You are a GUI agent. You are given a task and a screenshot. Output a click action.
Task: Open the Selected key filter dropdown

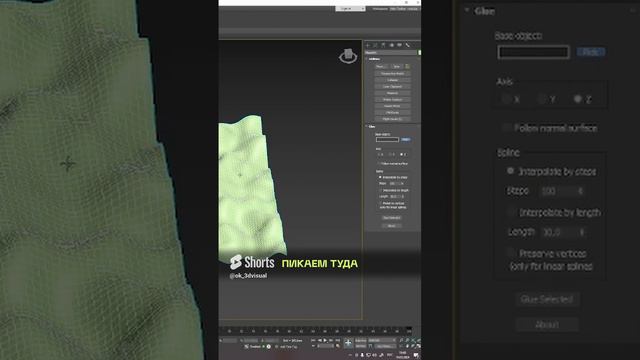[382, 340]
